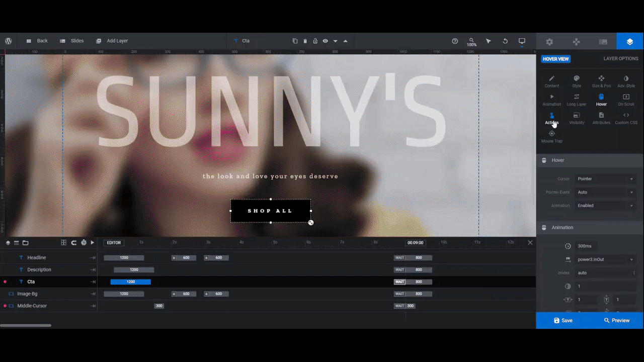
Task: Switch to the layer options stack tab
Action: pos(630,42)
